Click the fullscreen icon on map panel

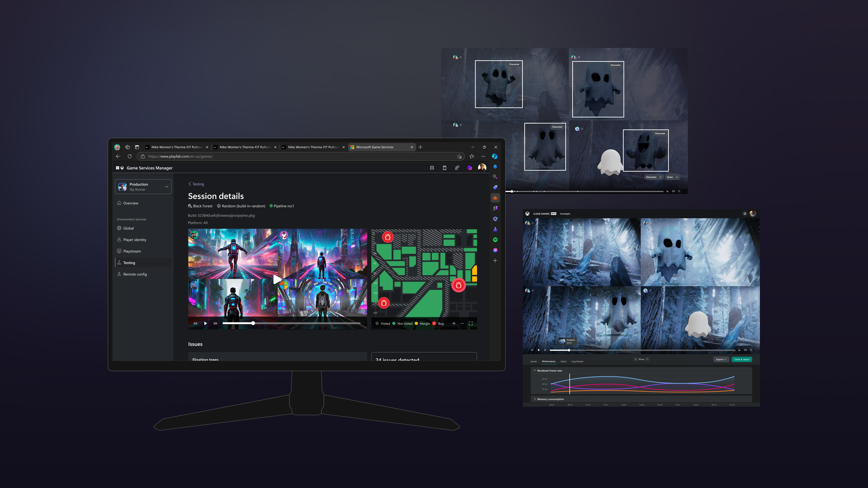pyautogui.click(x=471, y=323)
